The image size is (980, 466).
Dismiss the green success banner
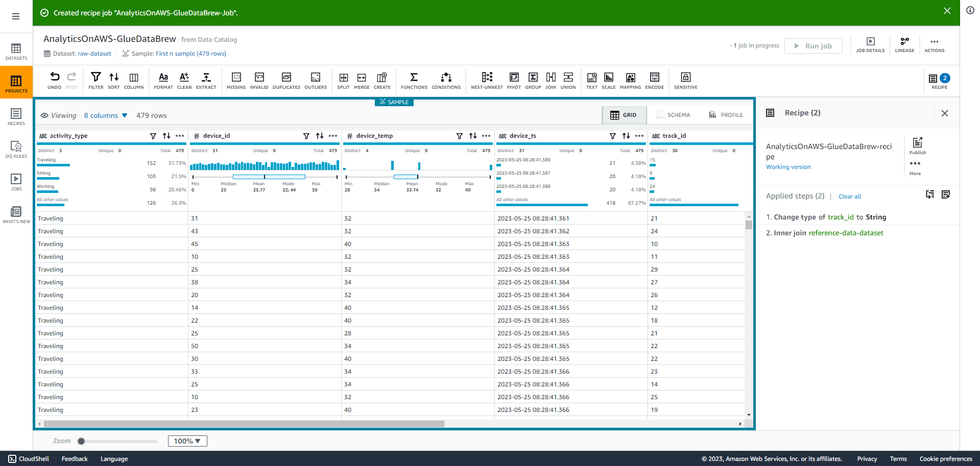[x=947, y=11]
